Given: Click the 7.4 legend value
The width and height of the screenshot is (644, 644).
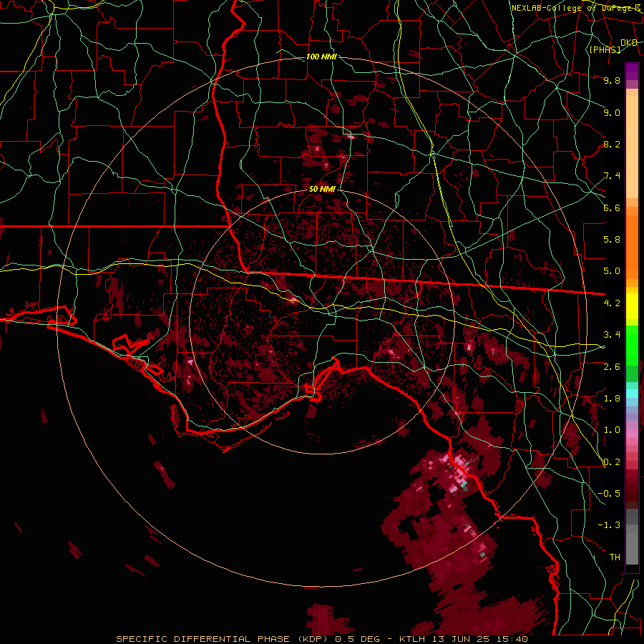Looking at the screenshot, I should click(612, 176).
